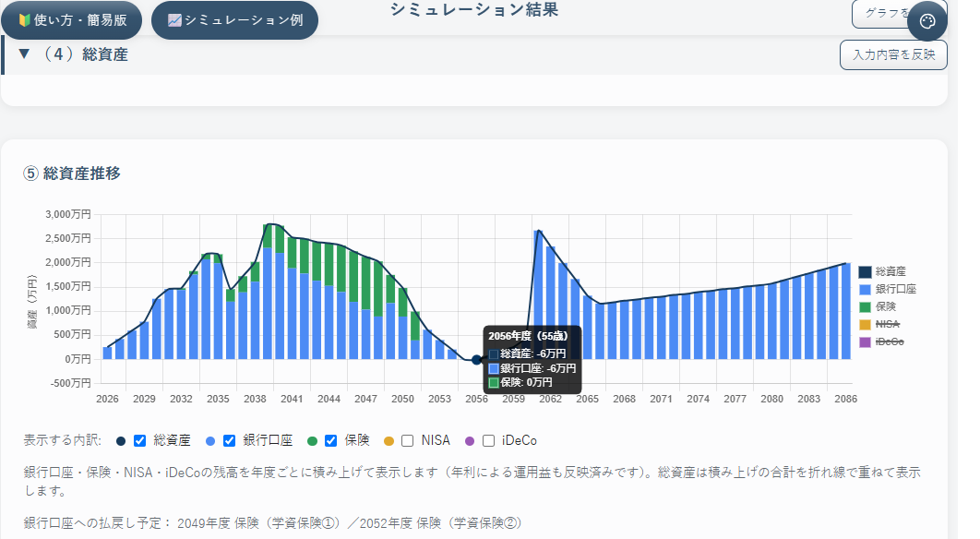This screenshot has width=980, height=539.
Task: Click the ⑤ 総資産推移 heading
Action: [72, 174]
